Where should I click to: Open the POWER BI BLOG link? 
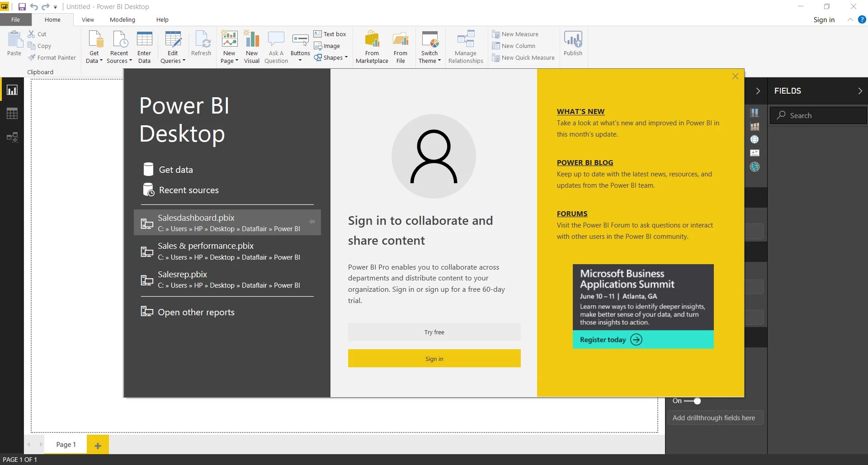pos(584,162)
